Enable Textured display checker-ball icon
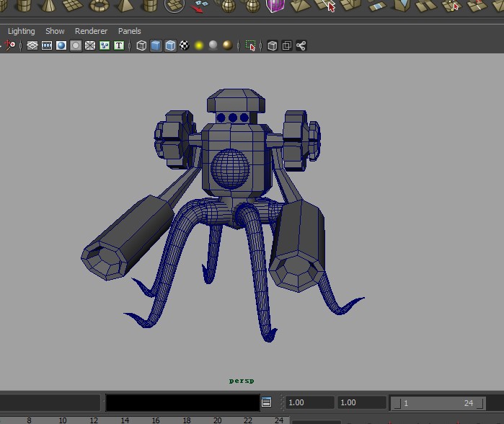The height and width of the screenshot is (424, 504). tap(185, 45)
